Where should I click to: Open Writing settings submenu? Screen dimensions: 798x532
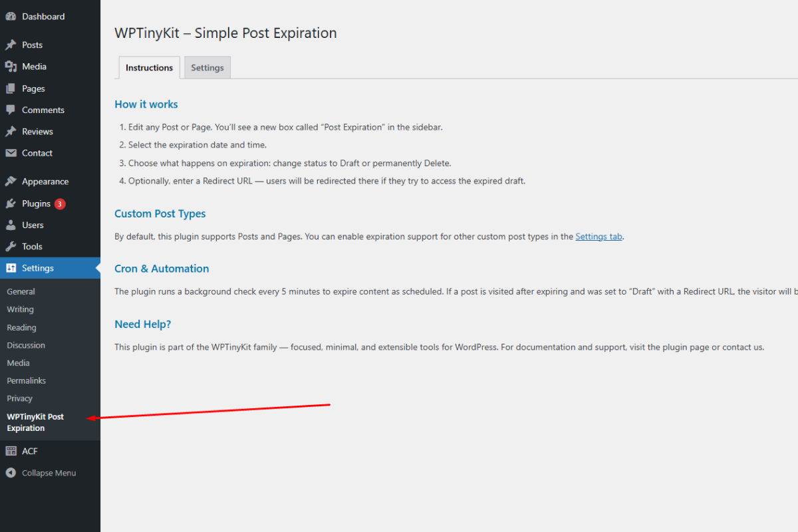click(x=20, y=309)
